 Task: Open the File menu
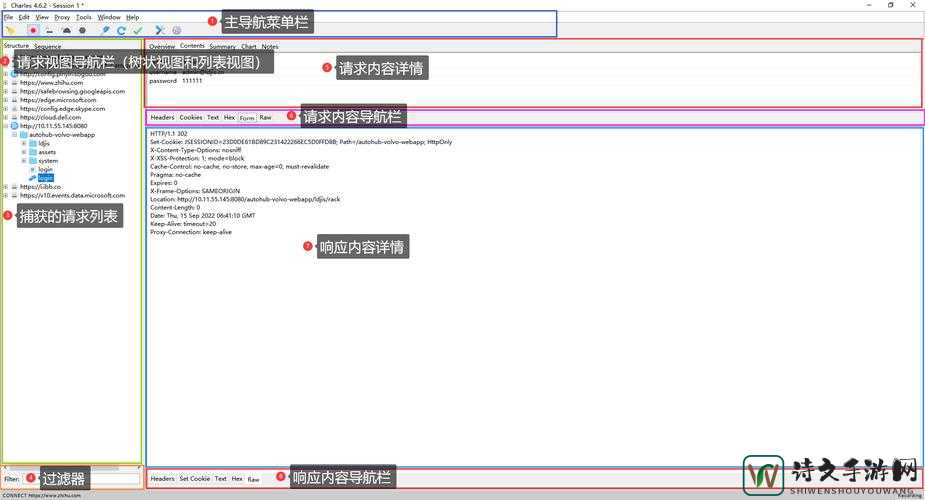[9, 17]
